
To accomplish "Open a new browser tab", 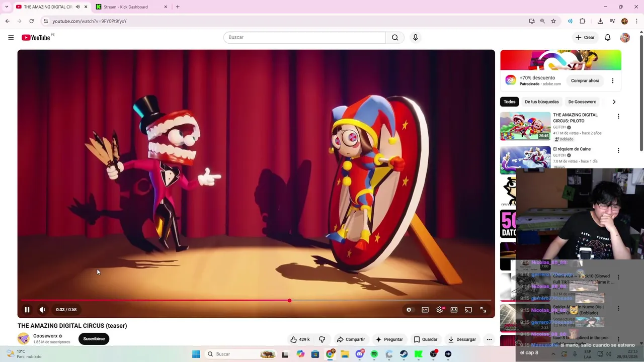I will [x=178, y=7].
